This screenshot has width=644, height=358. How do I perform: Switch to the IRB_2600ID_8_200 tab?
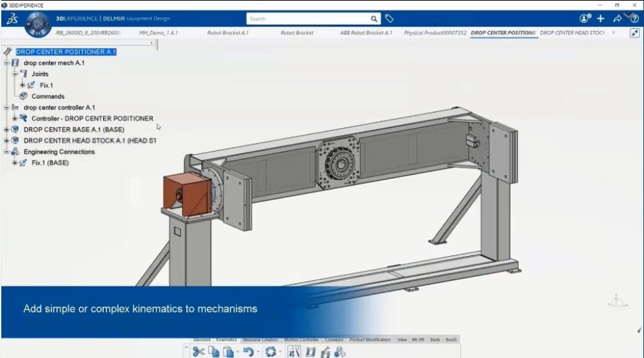88,33
